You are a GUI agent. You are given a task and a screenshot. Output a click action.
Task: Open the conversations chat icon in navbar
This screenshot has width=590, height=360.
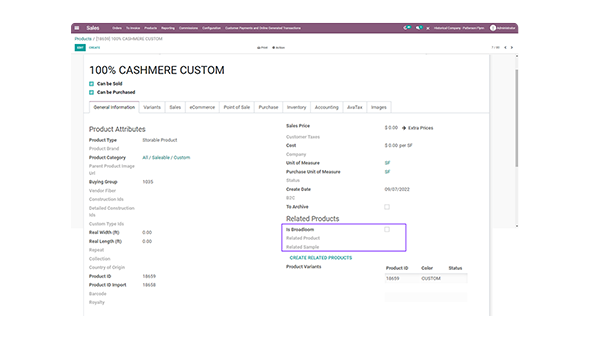tap(419, 28)
